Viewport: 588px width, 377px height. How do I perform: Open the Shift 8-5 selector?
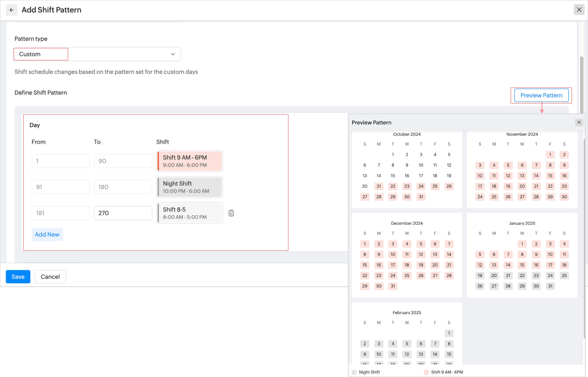pos(189,213)
